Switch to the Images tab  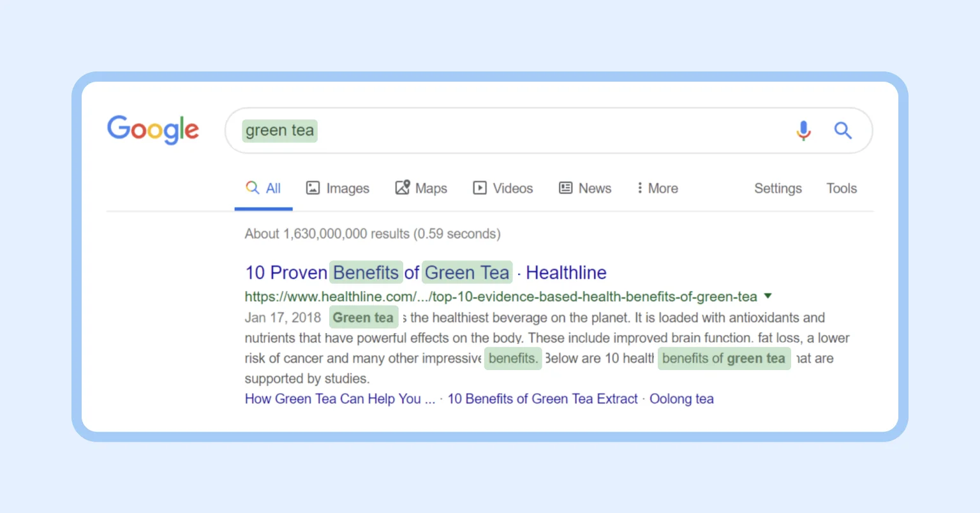tap(338, 188)
